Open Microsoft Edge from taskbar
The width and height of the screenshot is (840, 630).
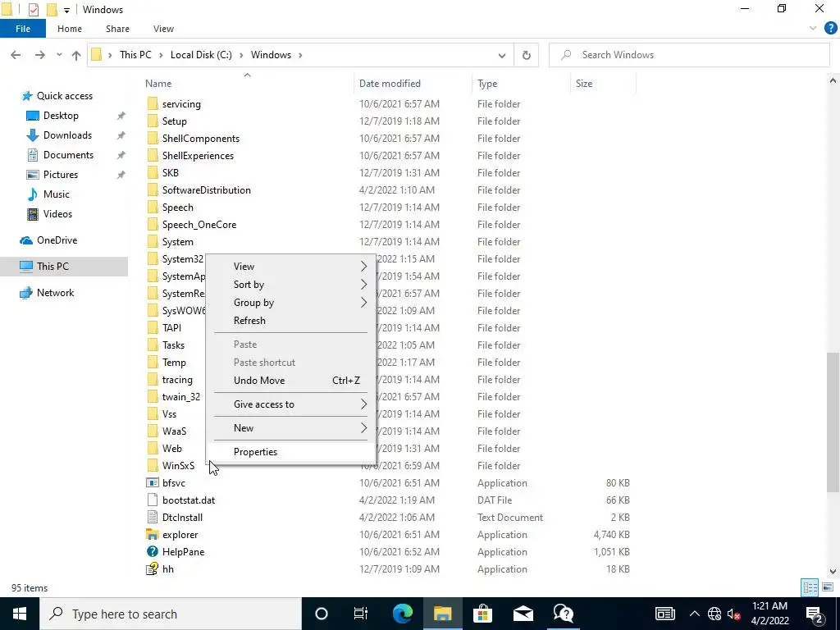tap(402, 614)
